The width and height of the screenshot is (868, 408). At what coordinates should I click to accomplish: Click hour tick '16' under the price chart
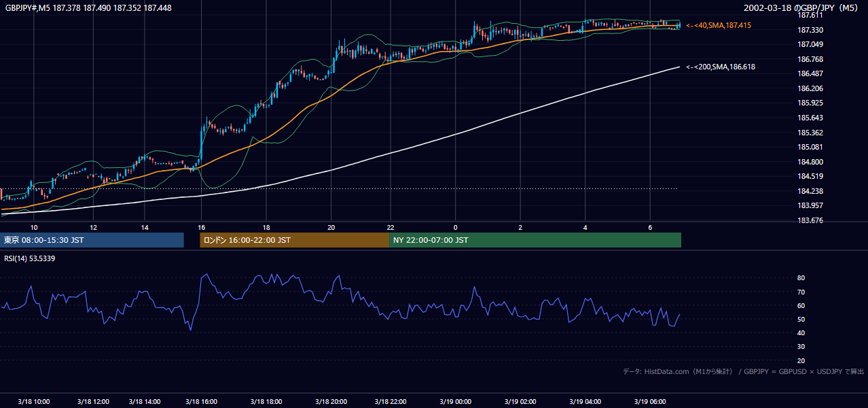coord(201,227)
